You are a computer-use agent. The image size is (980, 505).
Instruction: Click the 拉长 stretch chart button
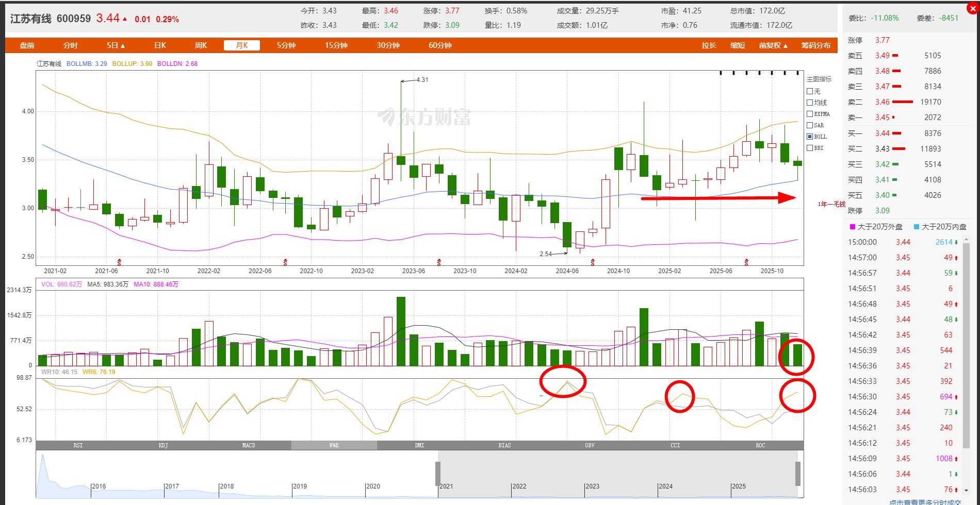click(709, 45)
